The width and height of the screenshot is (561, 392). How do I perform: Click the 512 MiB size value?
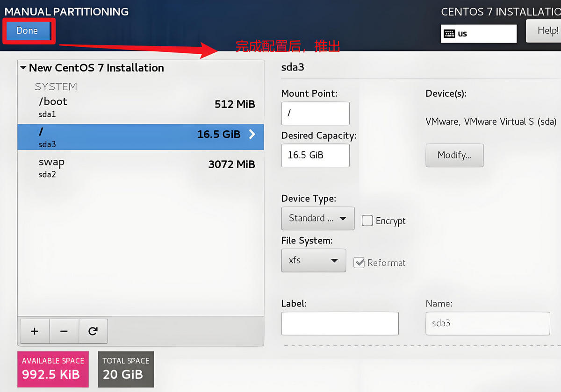(235, 104)
